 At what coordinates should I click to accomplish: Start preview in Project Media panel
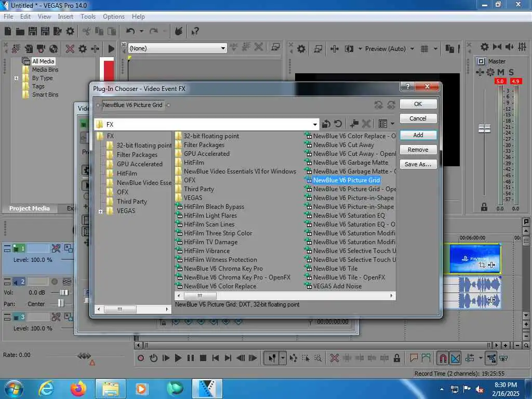pyautogui.click(x=111, y=49)
